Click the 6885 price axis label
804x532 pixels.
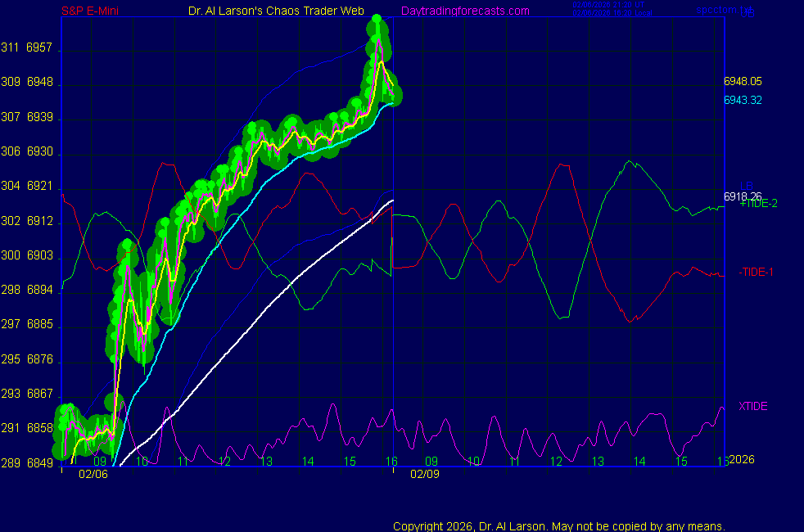coord(39,326)
